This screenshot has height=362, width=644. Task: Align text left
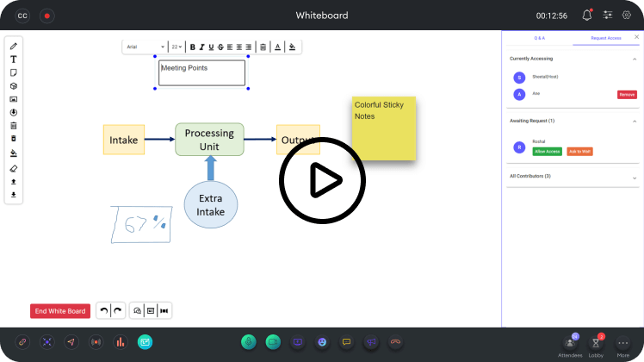coord(230,47)
